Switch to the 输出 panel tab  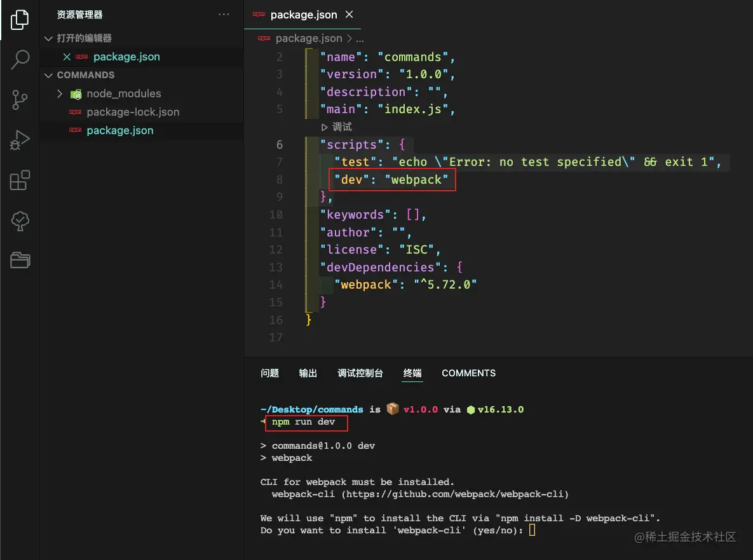[308, 373]
